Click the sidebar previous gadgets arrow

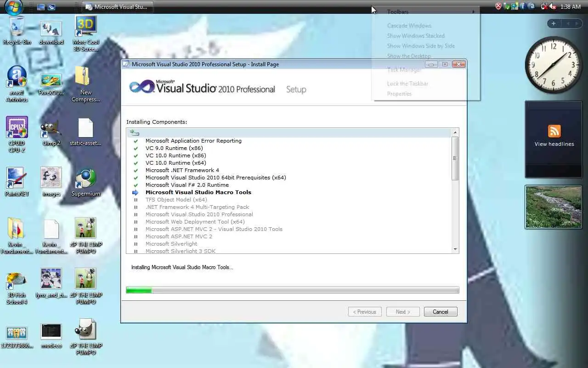[x=568, y=23]
